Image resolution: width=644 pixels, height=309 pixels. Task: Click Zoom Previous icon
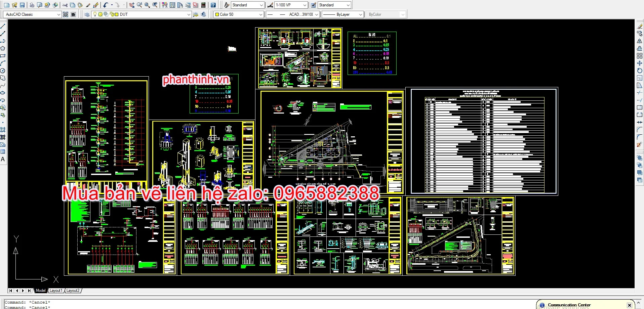point(155,5)
